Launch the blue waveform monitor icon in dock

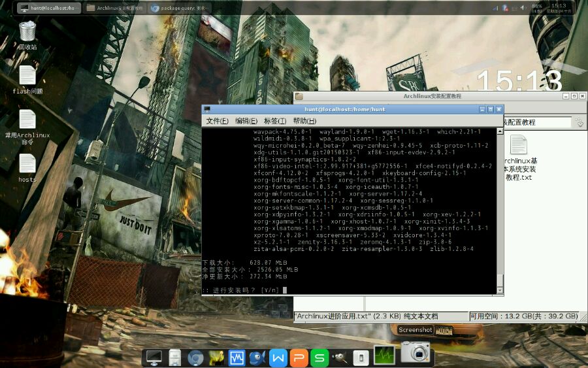pyautogui.click(x=237, y=358)
